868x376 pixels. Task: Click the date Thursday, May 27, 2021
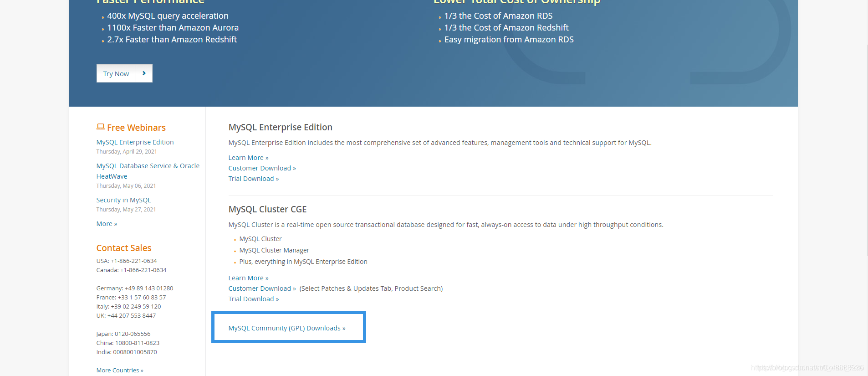(x=126, y=210)
